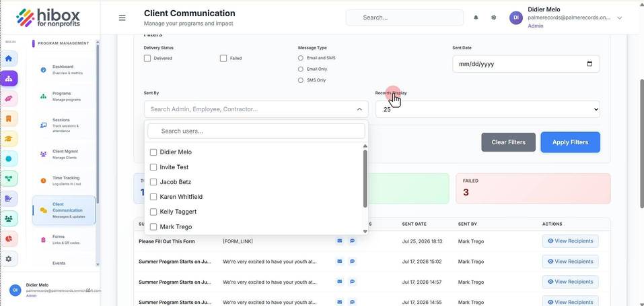Click the Sent Date mm/dd/yyyy field

(x=526, y=64)
